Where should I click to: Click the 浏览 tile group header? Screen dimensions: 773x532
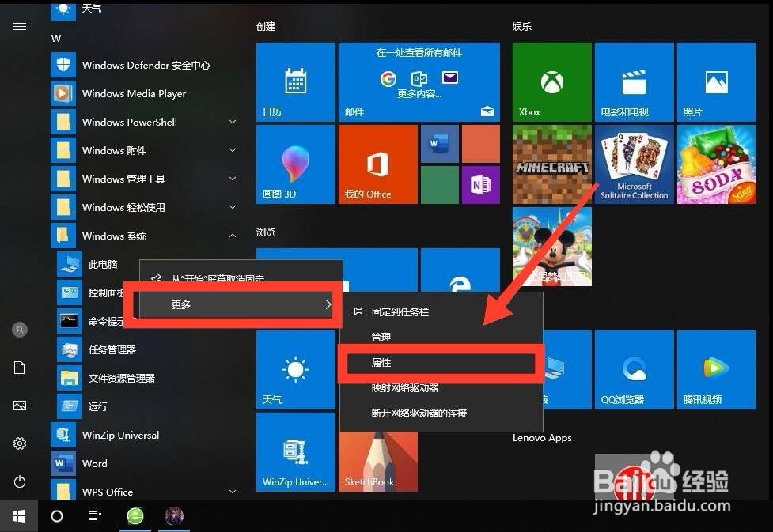click(x=266, y=232)
